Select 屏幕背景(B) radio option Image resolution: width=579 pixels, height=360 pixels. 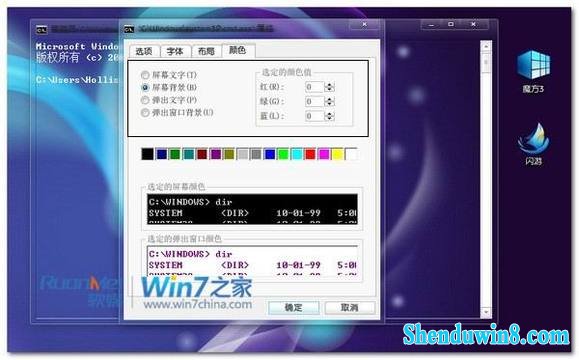[x=145, y=88]
